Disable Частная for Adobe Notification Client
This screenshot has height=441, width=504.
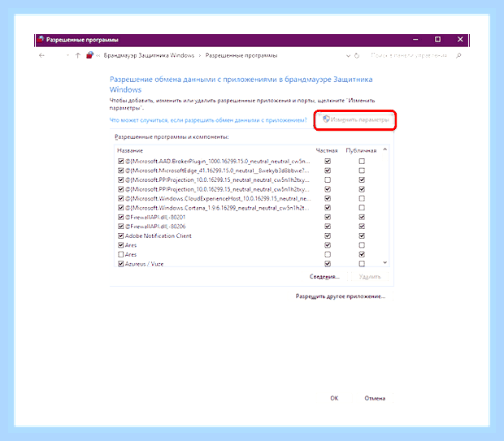point(328,236)
